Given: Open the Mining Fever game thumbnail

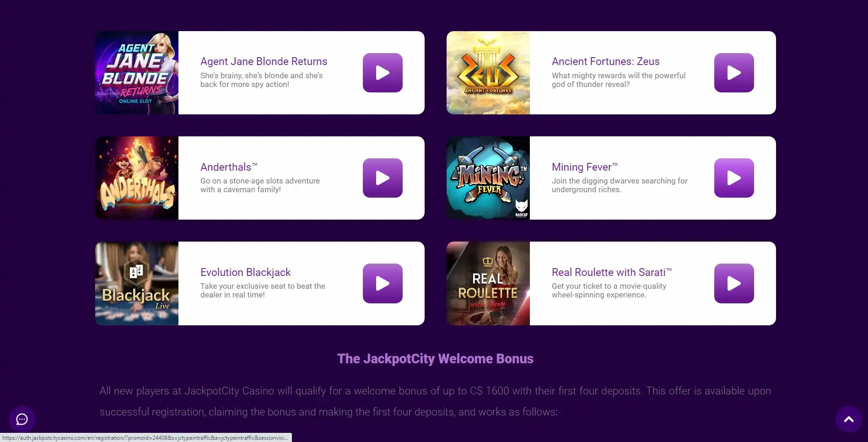Looking at the screenshot, I should tap(488, 178).
